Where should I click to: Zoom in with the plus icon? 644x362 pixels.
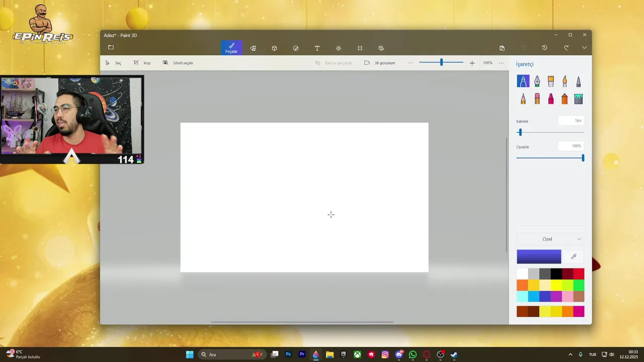tap(472, 63)
